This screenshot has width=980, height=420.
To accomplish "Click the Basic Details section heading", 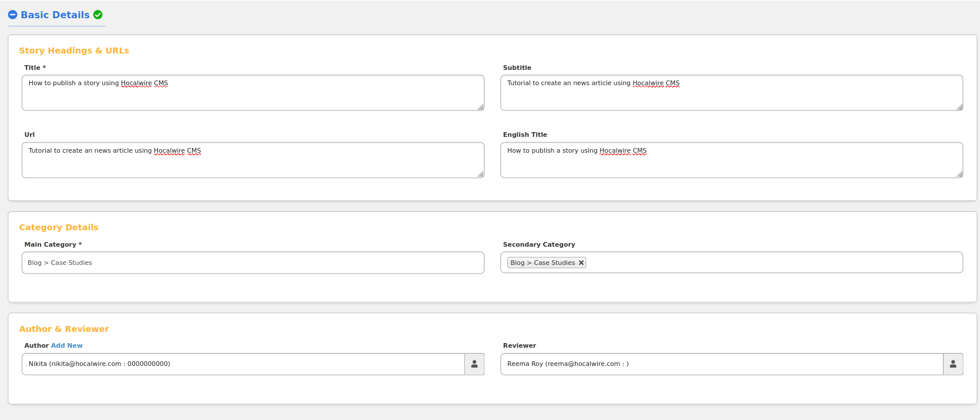I will click(55, 15).
